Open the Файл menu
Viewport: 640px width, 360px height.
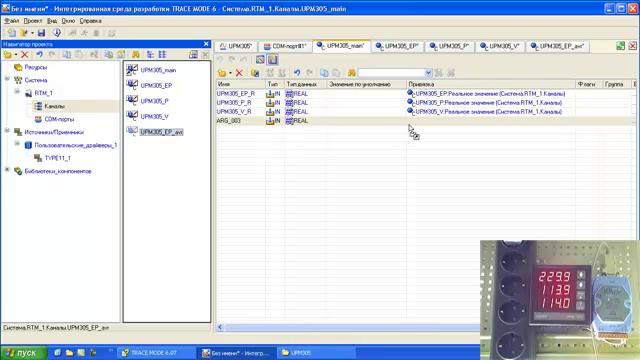pos(11,21)
